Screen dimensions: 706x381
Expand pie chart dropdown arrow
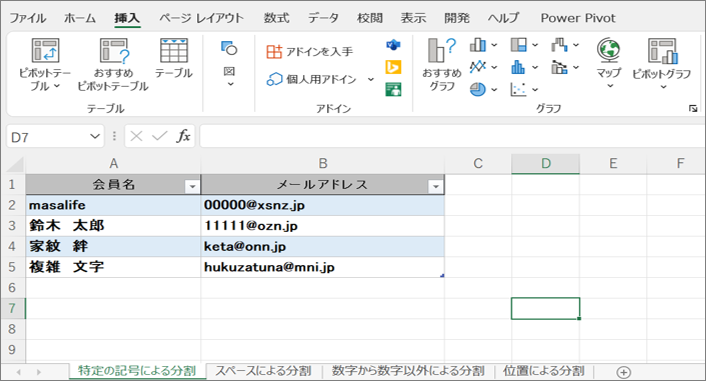[x=494, y=90]
